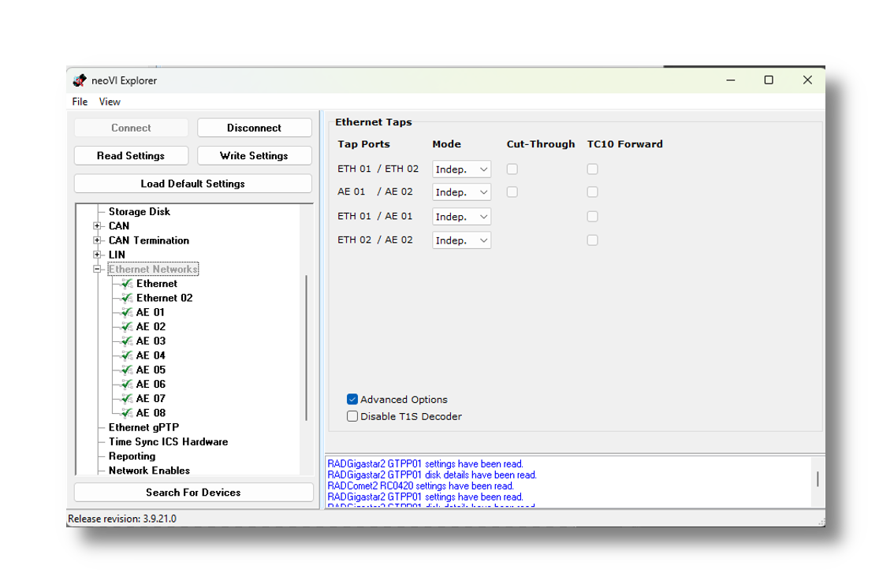Click the check icon next to AE 07
This screenshot has width=894, height=588.
[126, 398]
